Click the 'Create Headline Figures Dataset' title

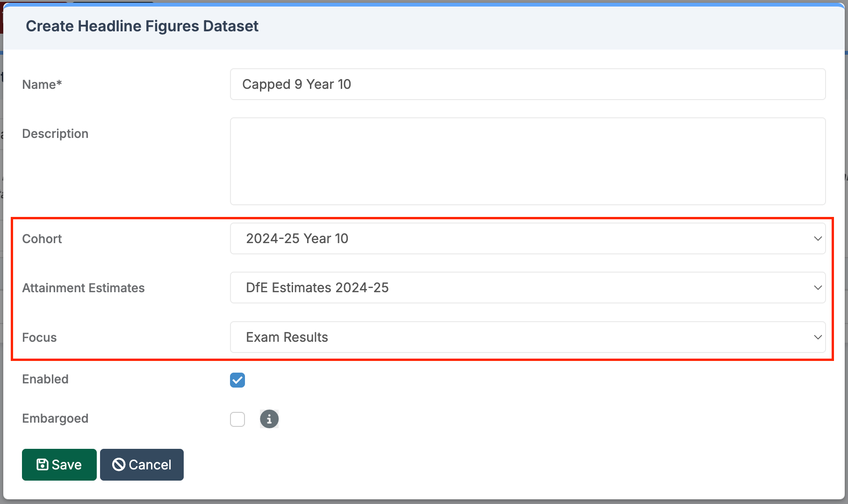click(142, 26)
